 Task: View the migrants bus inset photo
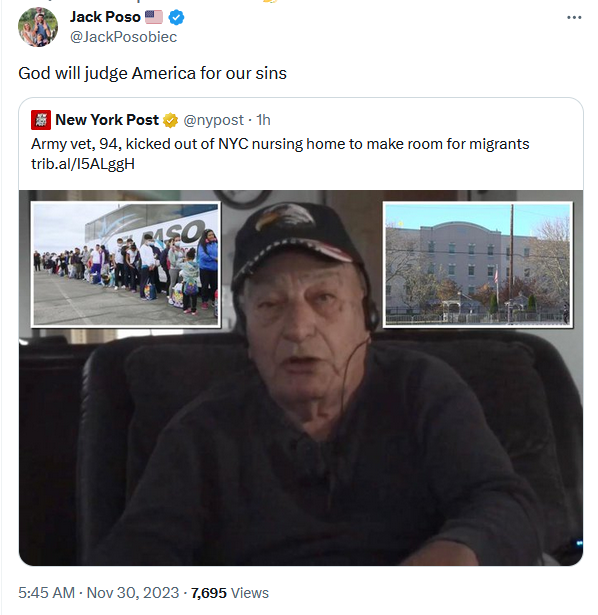[126, 264]
